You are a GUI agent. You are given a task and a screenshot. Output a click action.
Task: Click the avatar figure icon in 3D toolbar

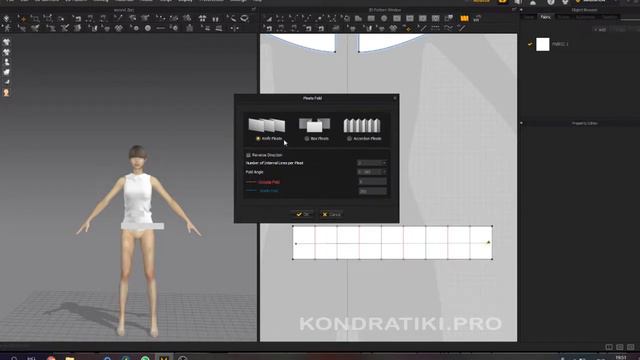[7, 28]
